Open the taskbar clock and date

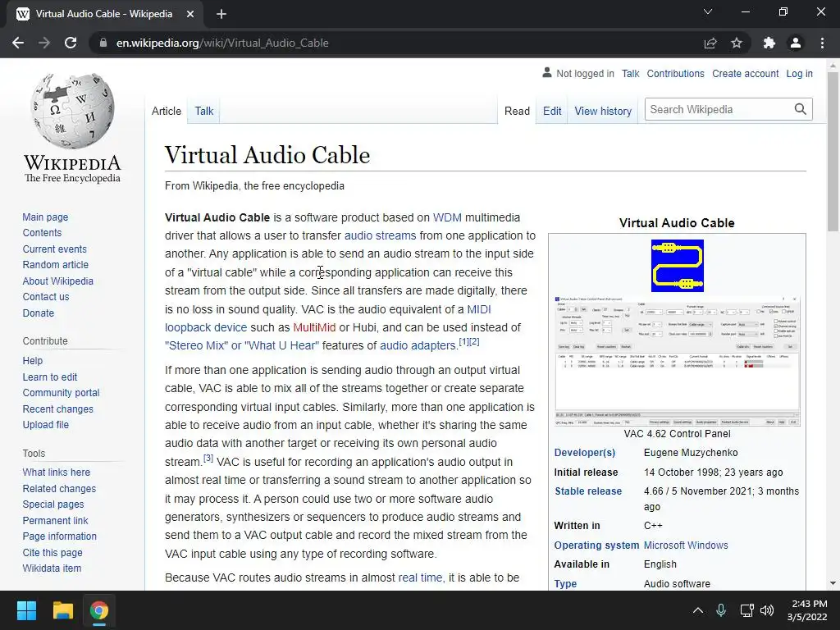(x=807, y=610)
